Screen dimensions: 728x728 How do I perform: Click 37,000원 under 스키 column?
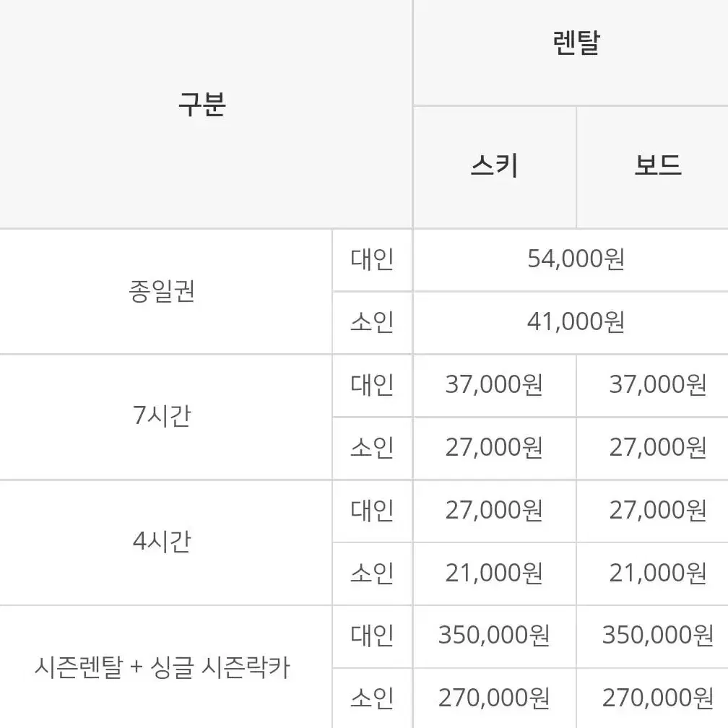[494, 384]
